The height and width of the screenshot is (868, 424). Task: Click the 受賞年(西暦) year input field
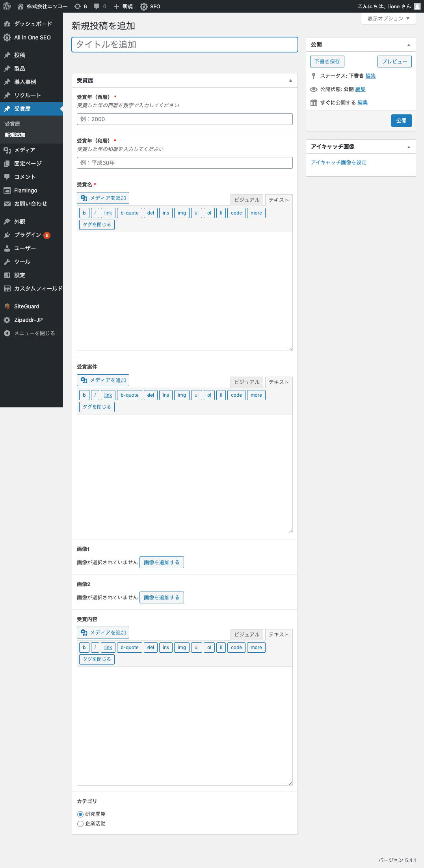coord(184,119)
